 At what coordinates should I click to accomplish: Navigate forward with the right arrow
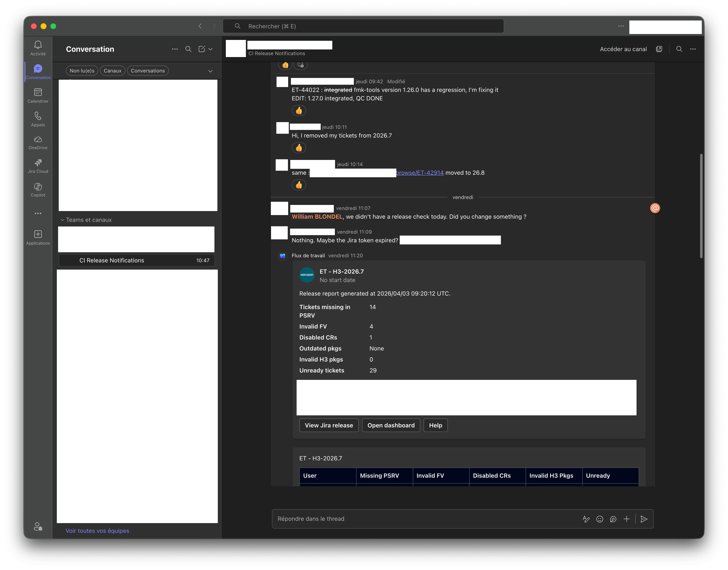point(214,26)
